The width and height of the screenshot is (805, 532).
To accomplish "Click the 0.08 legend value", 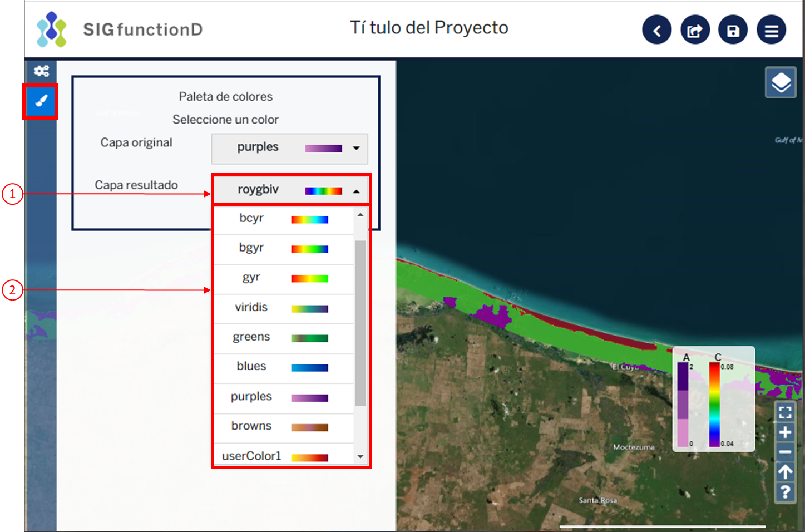I will point(727,367).
